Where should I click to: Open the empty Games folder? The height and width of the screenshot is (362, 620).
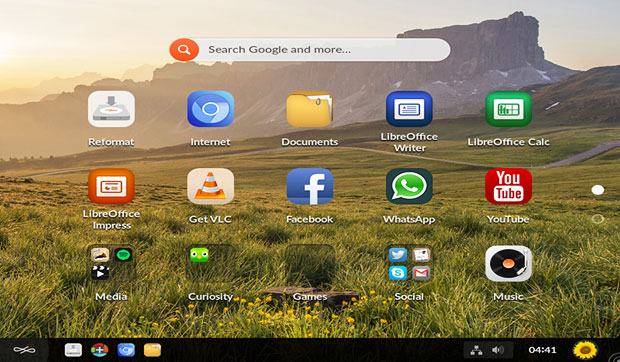click(310, 264)
